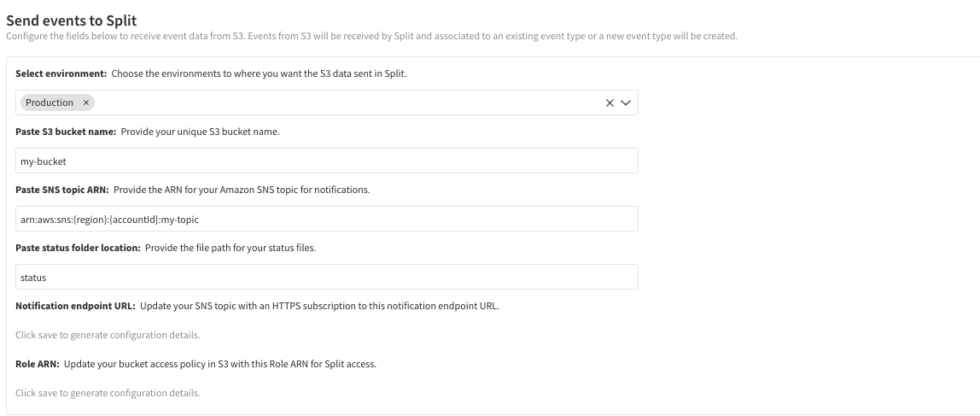This screenshot has width=980, height=416.
Task: Click placeholder text under Notification endpoint URL
Action: 108,335
